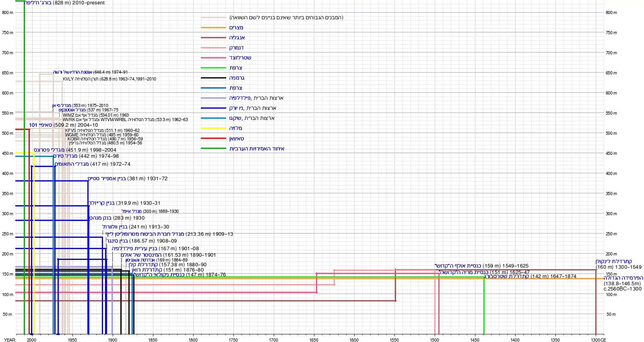
Task: Click the בניין סינגר (186.57 m) link
Action: tap(117, 241)
